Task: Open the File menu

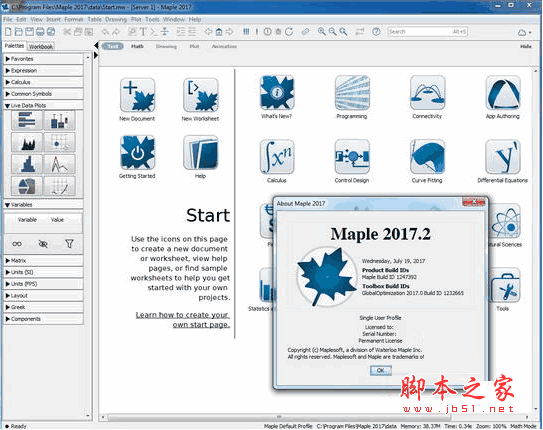Action: point(8,19)
